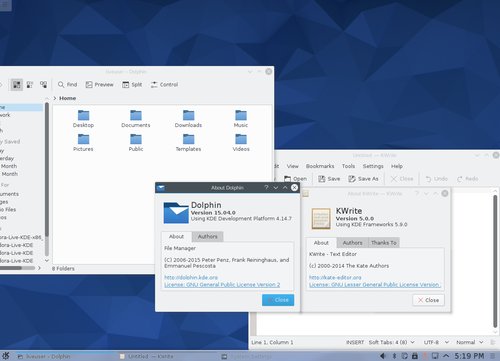Open the KDE application launcher
The height and width of the screenshot is (361, 500).
[x=6, y=356]
